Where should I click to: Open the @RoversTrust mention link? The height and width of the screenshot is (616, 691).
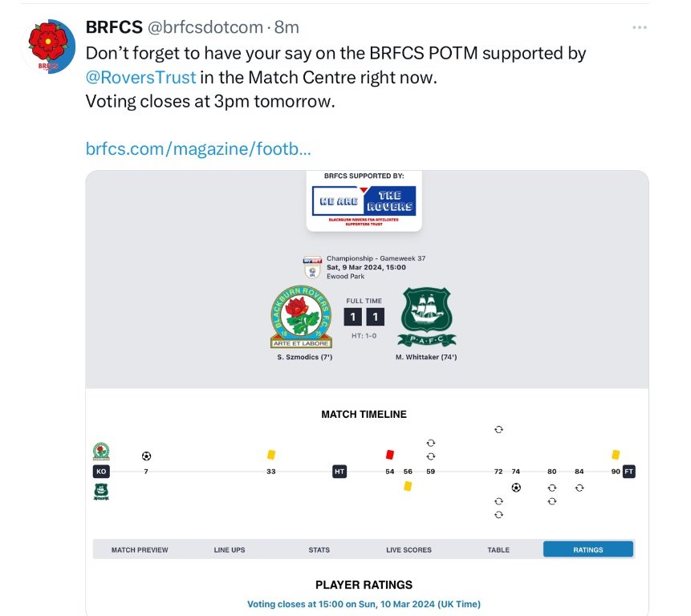[x=140, y=79]
